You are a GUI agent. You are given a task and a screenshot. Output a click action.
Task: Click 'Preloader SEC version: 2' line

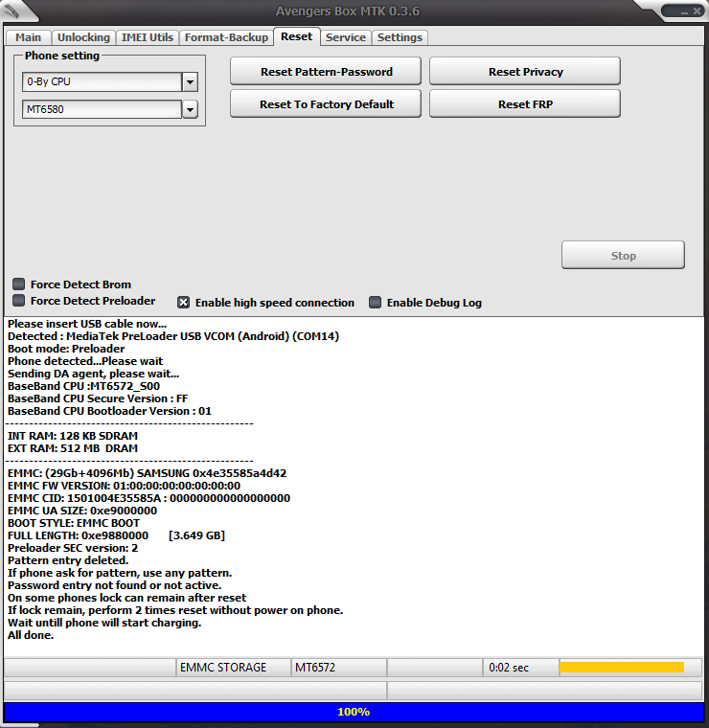coord(73,548)
